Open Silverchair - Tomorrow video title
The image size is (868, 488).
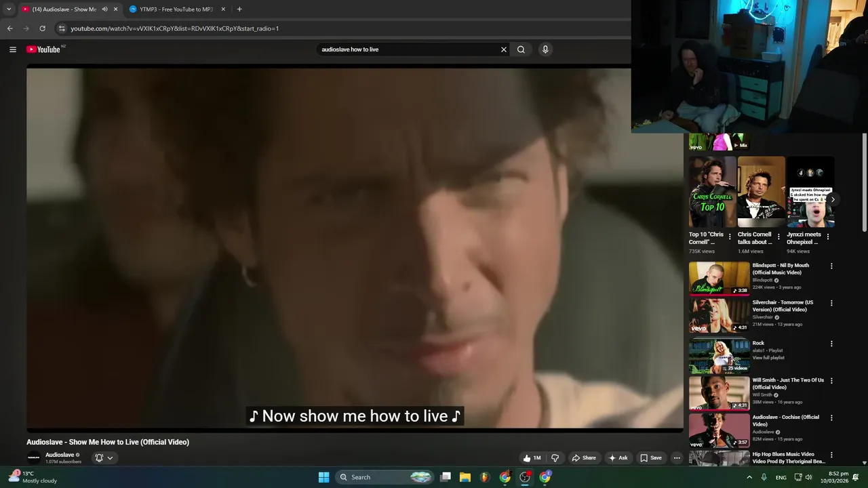(x=783, y=306)
